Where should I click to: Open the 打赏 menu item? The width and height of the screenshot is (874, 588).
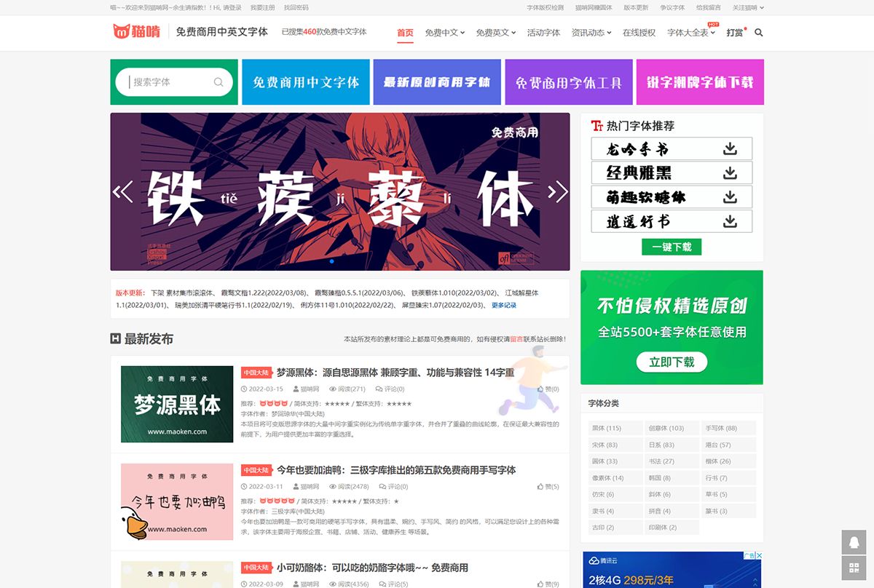pyautogui.click(x=735, y=33)
